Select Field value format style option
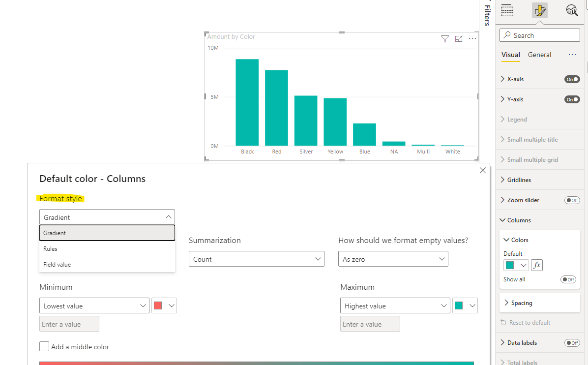 tap(107, 265)
